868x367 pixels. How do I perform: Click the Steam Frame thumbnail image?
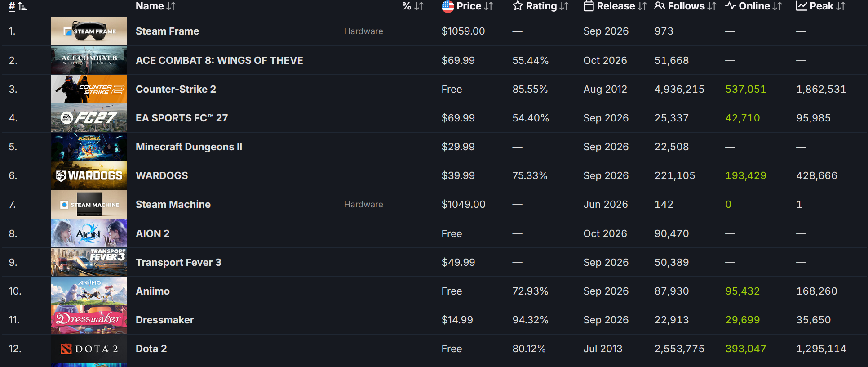tap(89, 31)
